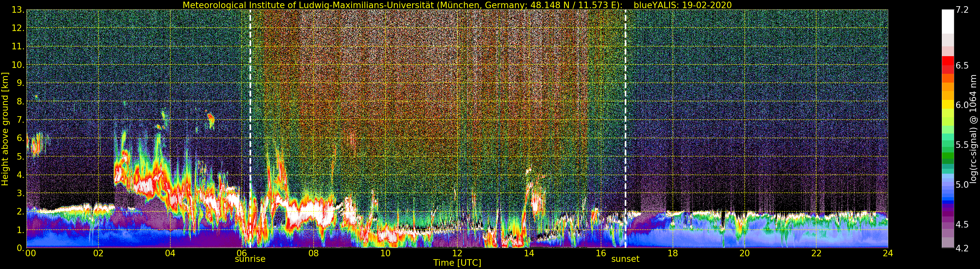Click the 9. tick on the height axis
980x269 pixels.
tap(21, 83)
